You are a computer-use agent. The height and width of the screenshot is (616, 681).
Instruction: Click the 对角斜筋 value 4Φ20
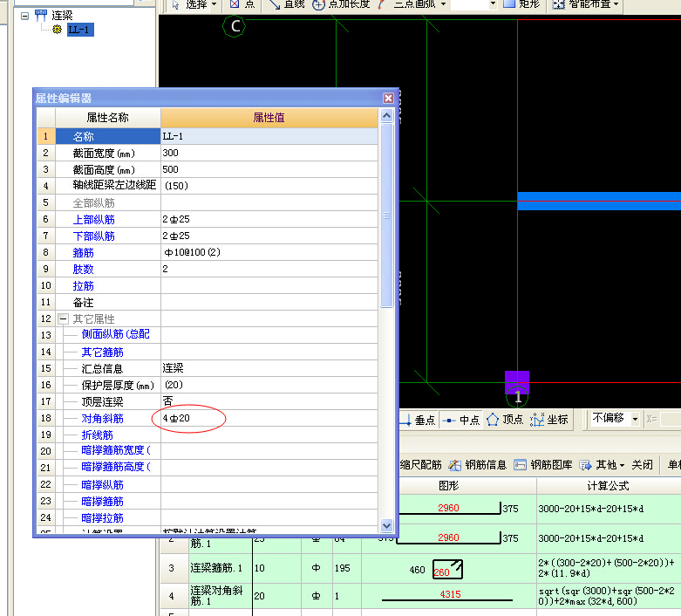[176, 418]
